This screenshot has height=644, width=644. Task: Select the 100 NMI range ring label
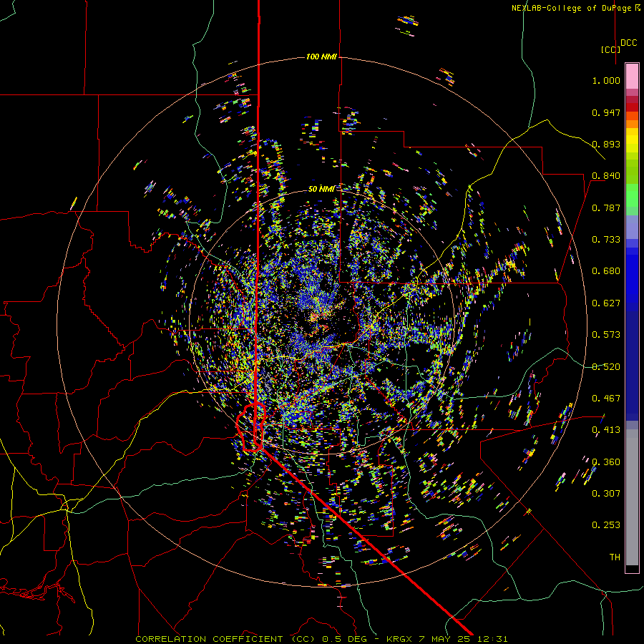click(321, 57)
